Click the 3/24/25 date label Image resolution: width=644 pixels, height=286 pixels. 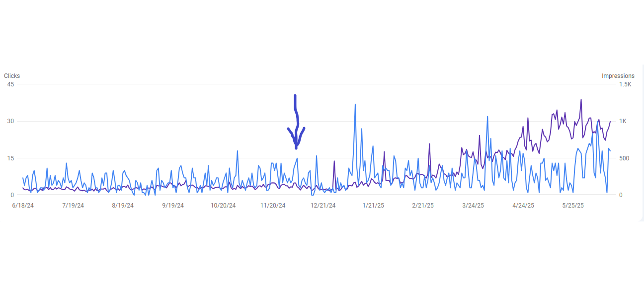coord(474,204)
